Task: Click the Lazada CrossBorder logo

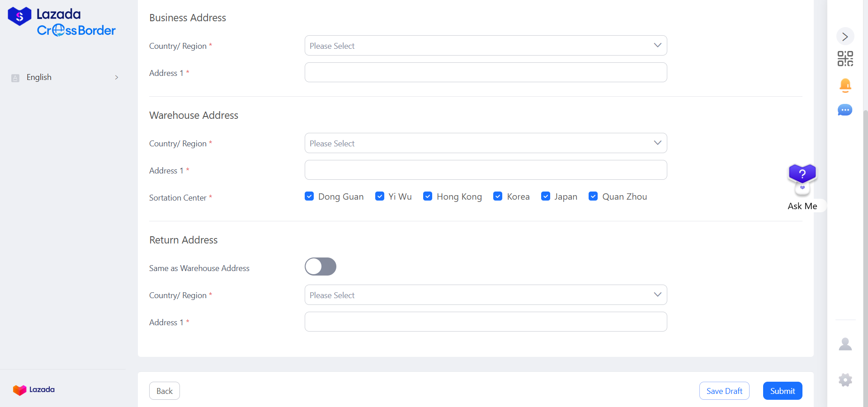Action: tap(62, 22)
